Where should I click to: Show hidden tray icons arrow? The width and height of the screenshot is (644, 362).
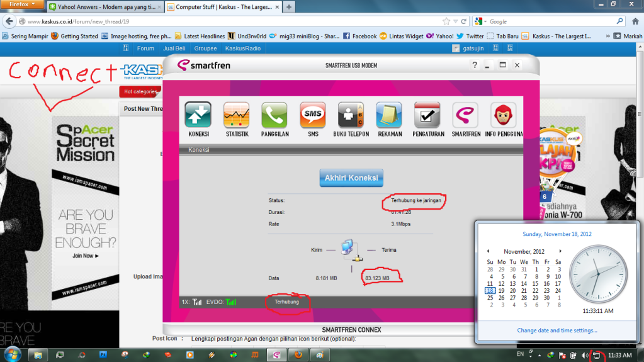539,356
